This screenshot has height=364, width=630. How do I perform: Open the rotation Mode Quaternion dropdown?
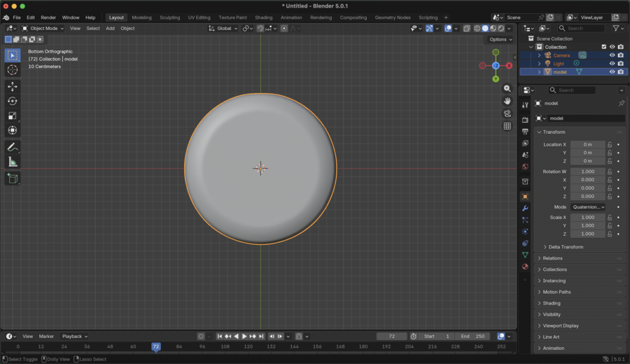point(588,207)
